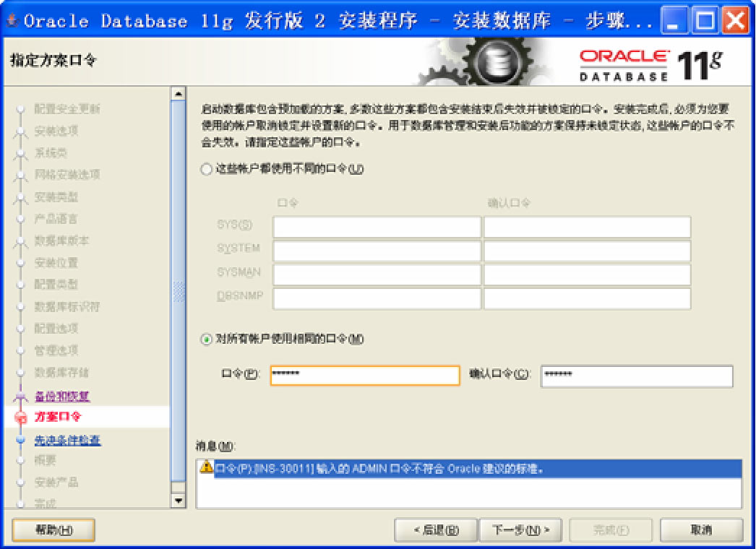Click the 口令(P) password field

(x=365, y=376)
